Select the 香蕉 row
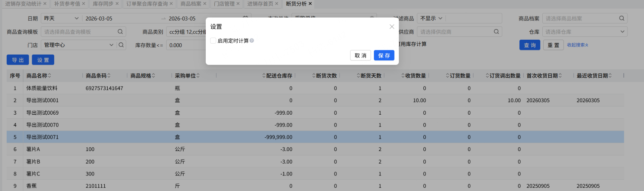 (315, 186)
